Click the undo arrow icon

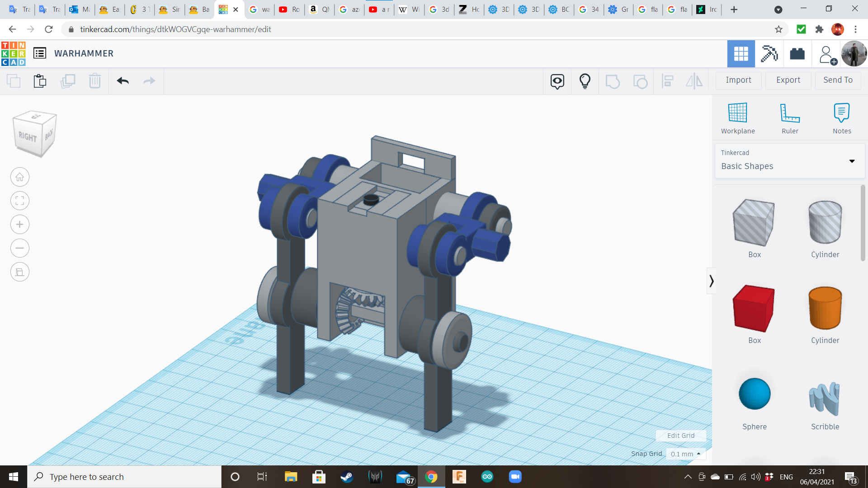coord(123,81)
